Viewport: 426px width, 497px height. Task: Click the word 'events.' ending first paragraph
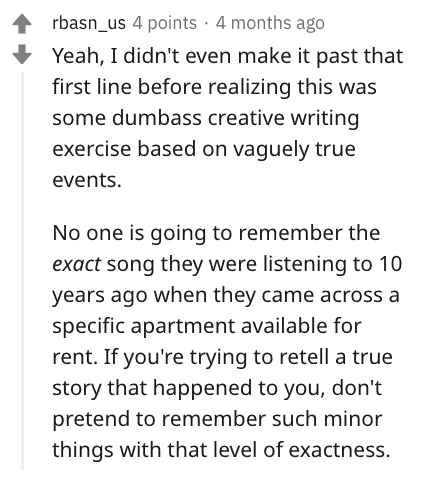(x=87, y=180)
